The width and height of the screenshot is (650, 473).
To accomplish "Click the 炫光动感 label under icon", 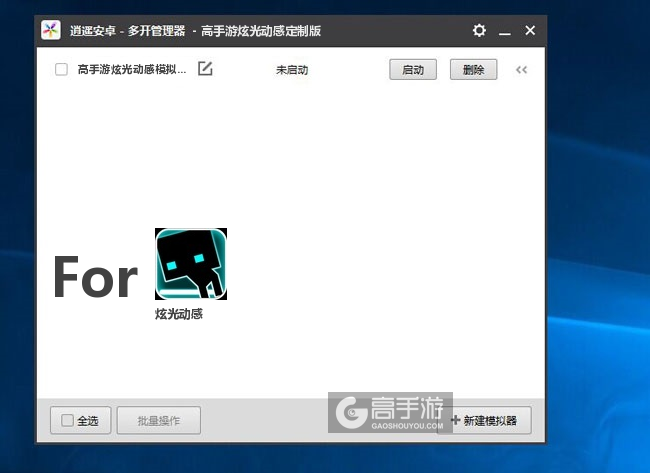I will (x=179, y=314).
